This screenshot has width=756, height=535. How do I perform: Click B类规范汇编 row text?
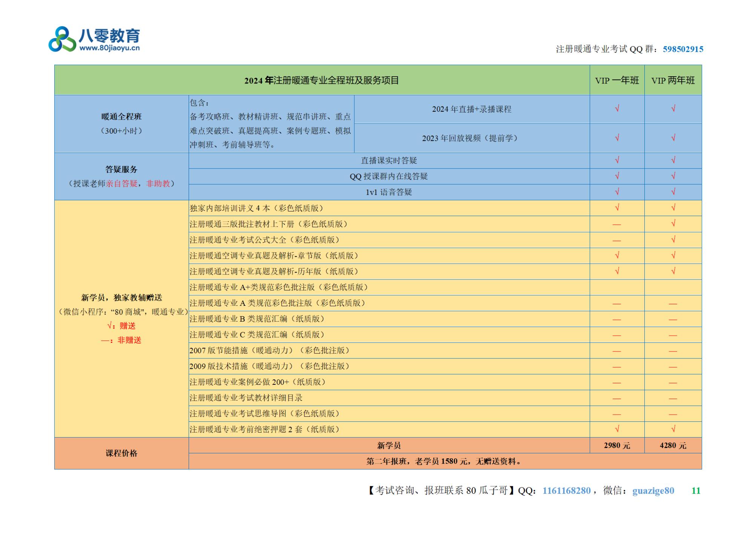[x=257, y=319]
